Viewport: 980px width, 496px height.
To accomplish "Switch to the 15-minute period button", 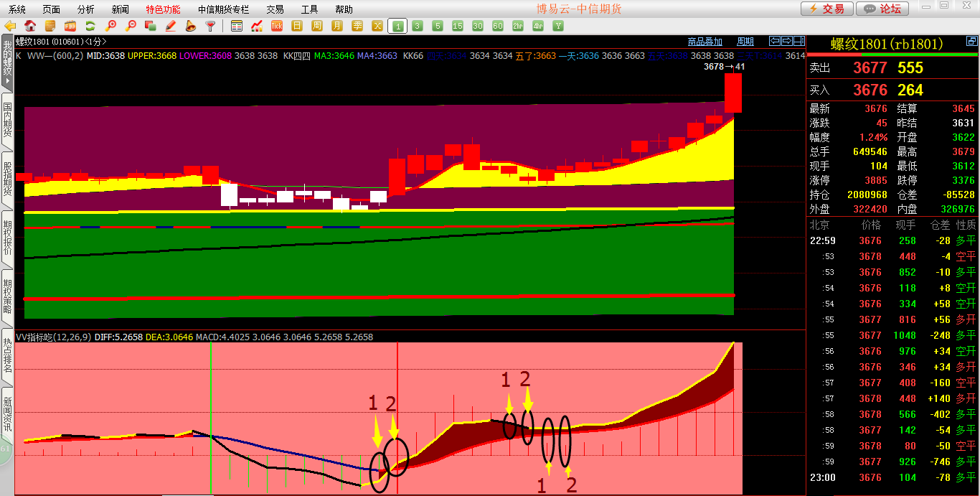I will 458,27.
